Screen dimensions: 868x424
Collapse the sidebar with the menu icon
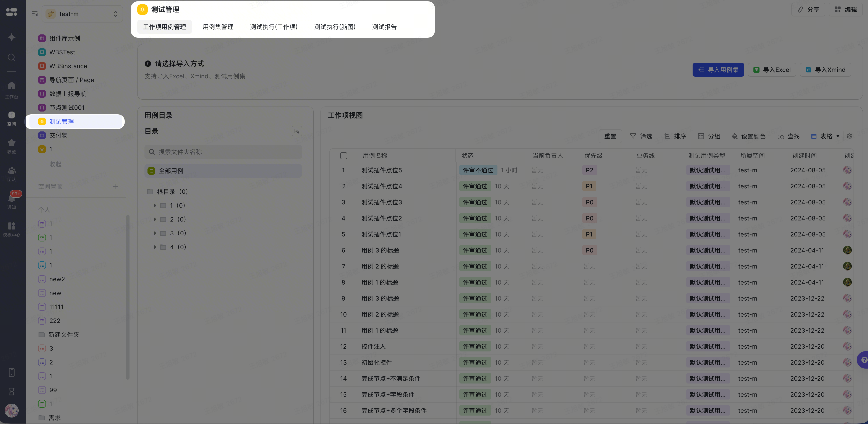pos(34,14)
